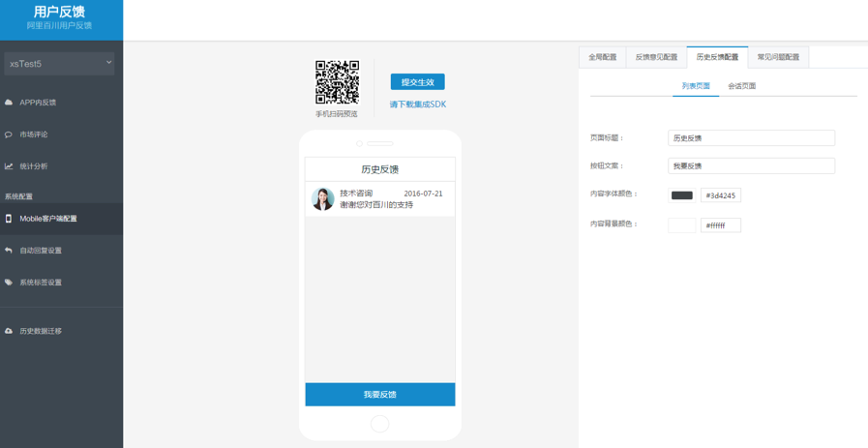Switch to the 全局配置 tab
The width and height of the screenshot is (868, 448).
point(602,57)
